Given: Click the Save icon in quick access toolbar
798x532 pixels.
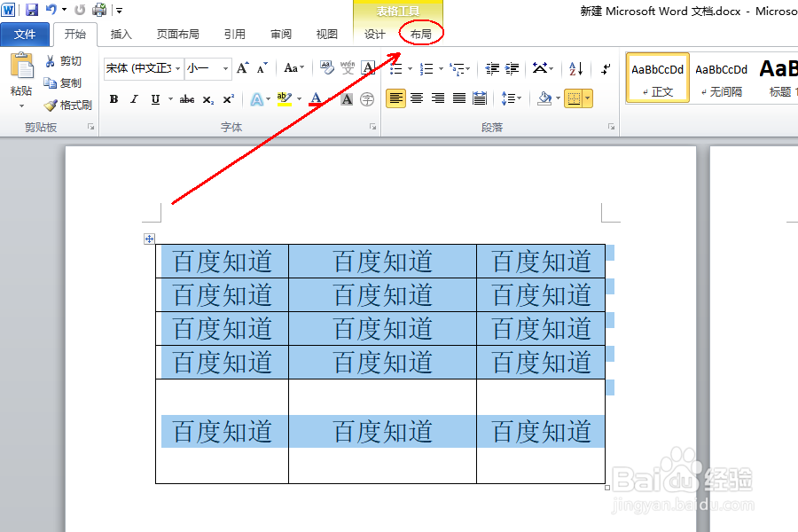Looking at the screenshot, I should pos(32,10).
